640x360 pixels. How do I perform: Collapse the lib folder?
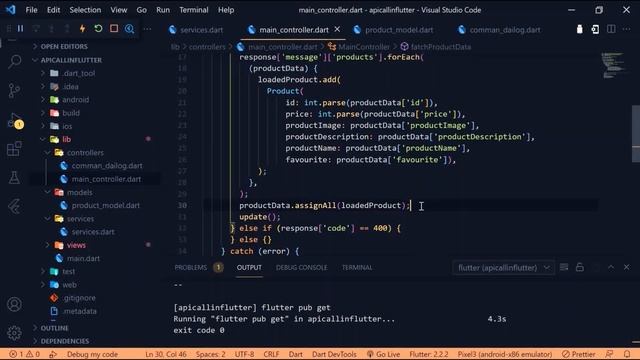[66, 139]
